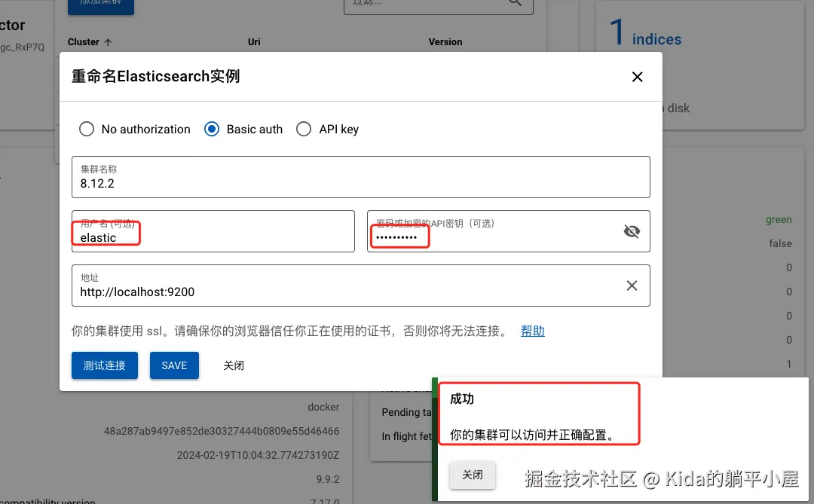This screenshot has height=504, width=814.
Task: Click the success message 你的集群可以访问并正确配置
Action: (x=533, y=435)
